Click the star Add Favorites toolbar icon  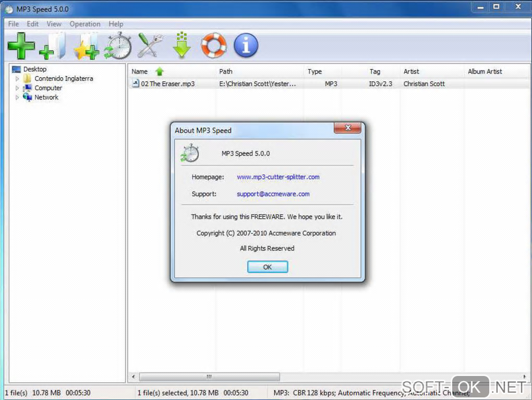tap(87, 46)
